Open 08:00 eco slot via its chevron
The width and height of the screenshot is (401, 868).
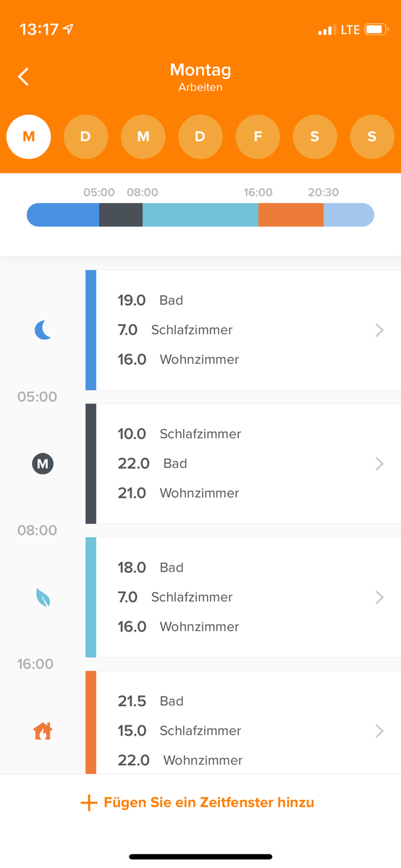[x=379, y=597]
